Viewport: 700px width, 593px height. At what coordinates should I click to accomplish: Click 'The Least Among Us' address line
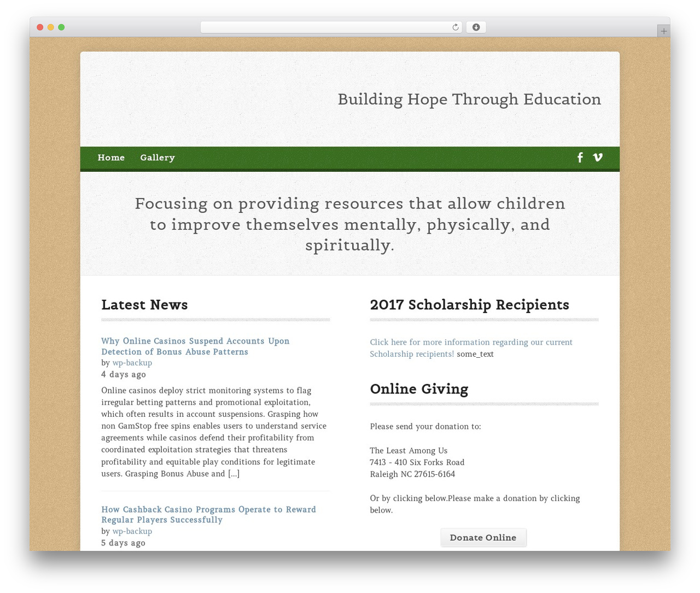tap(409, 451)
